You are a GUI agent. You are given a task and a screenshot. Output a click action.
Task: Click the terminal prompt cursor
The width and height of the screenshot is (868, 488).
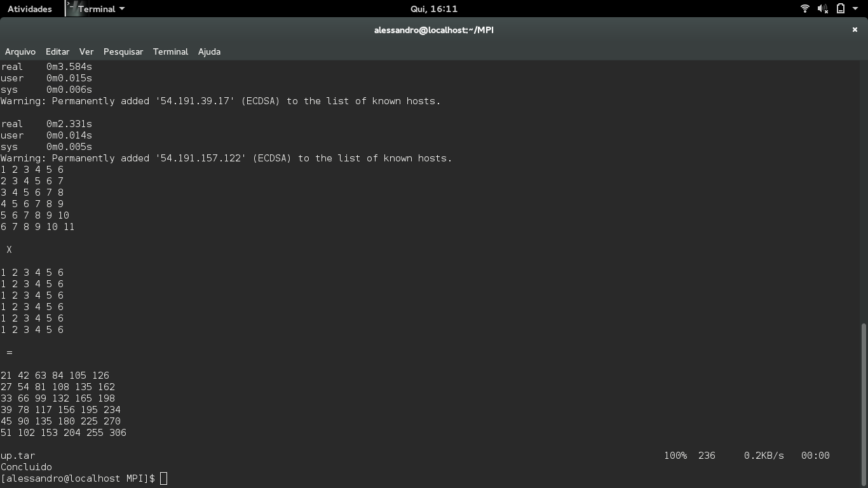click(163, 478)
